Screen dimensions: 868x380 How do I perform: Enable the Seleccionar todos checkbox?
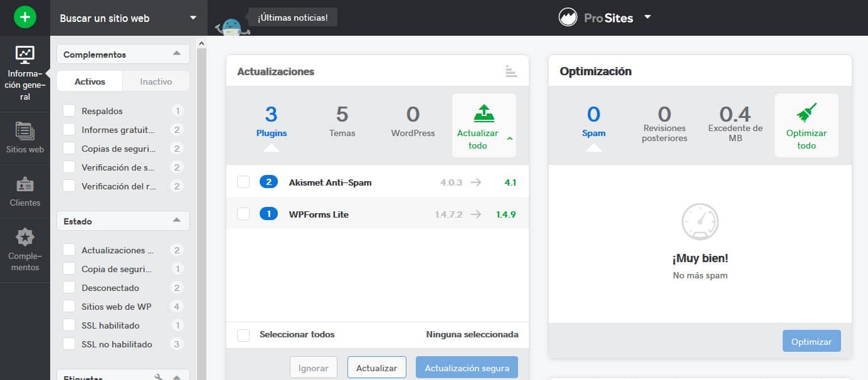(243, 334)
